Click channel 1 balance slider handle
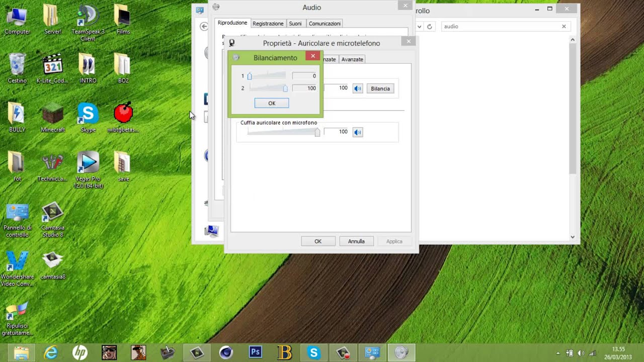The width and height of the screenshot is (644, 362). click(x=250, y=76)
